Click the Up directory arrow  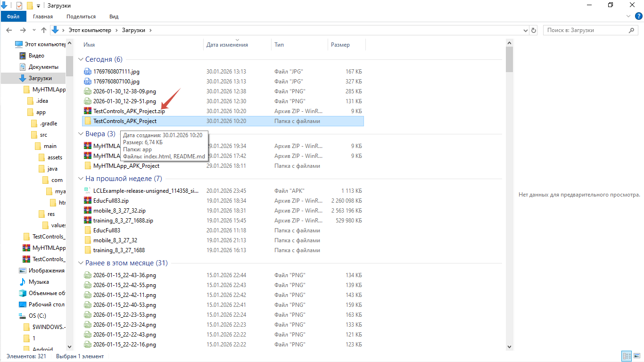coord(44,30)
